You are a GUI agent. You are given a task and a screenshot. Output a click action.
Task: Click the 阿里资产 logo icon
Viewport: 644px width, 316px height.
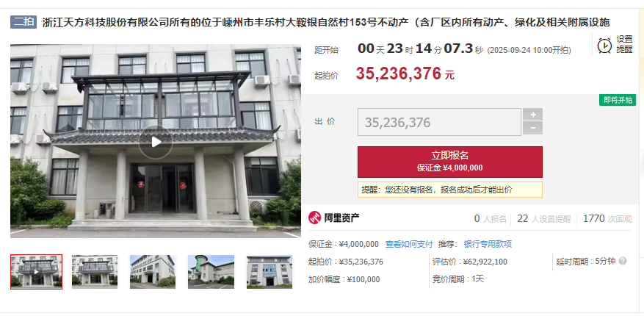pyautogui.click(x=314, y=218)
